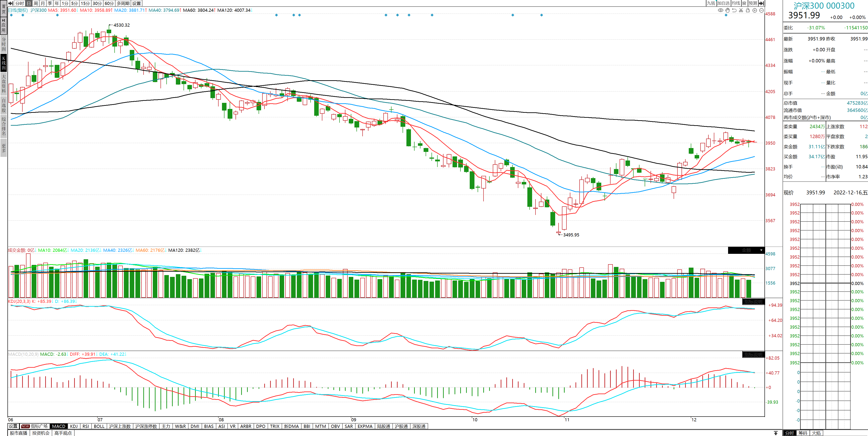Screen dimensions: 868x436
Task: Toggle the 均线 moving averages display
Action: click(x=736, y=3)
